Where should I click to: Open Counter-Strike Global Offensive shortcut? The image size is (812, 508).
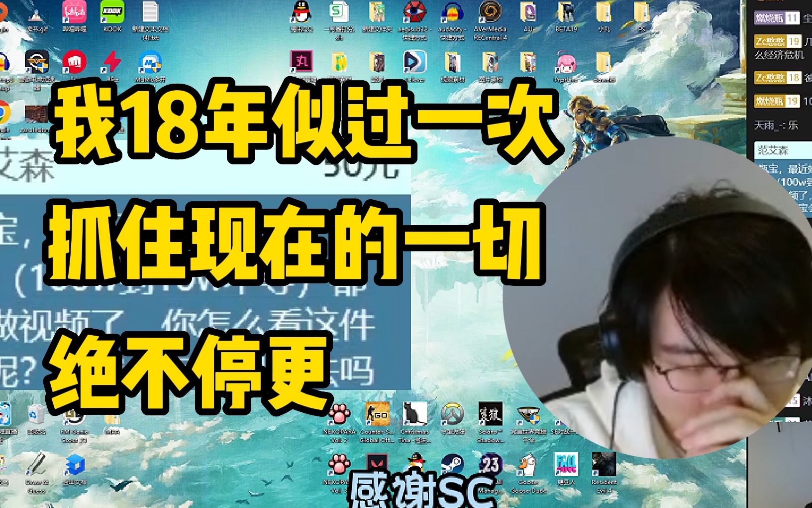coord(377,415)
